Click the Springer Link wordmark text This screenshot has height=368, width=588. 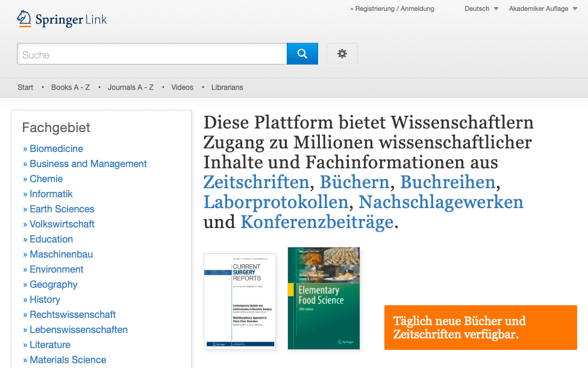click(71, 19)
